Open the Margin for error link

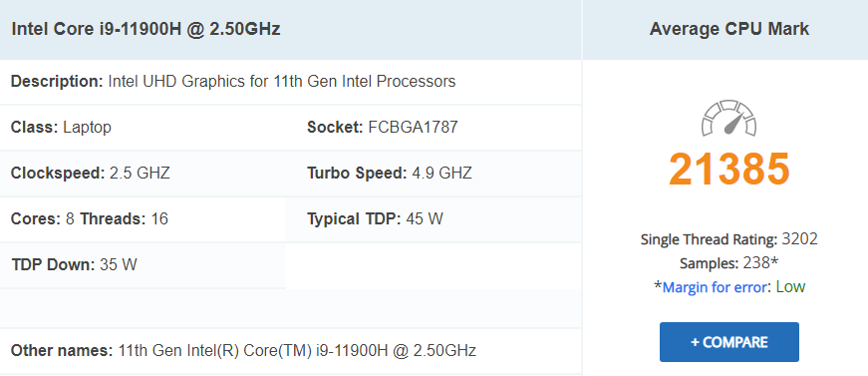(x=715, y=287)
